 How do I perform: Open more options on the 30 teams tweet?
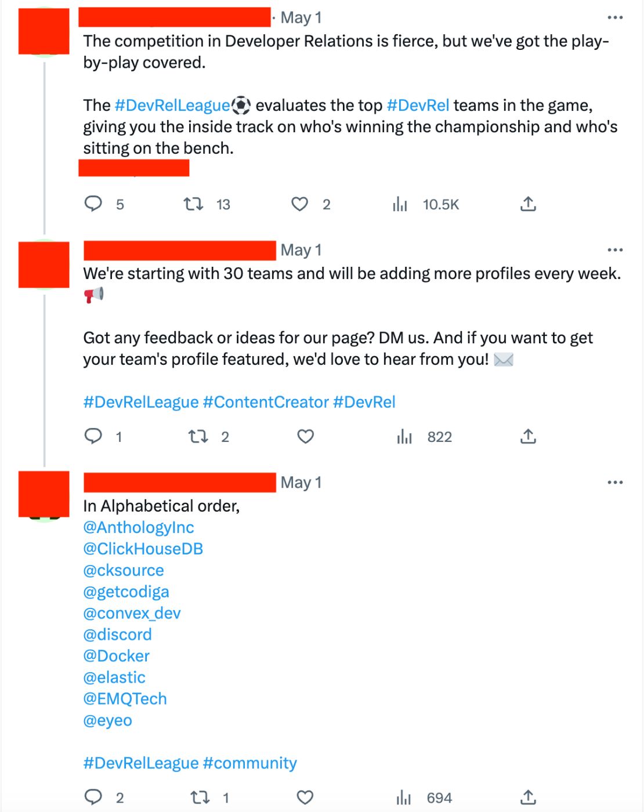click(614, 250)
